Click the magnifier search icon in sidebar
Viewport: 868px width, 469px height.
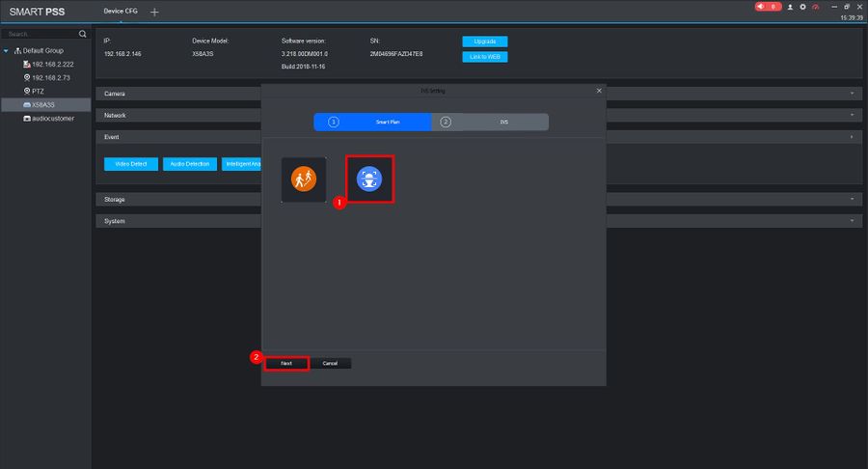point(83,35)
